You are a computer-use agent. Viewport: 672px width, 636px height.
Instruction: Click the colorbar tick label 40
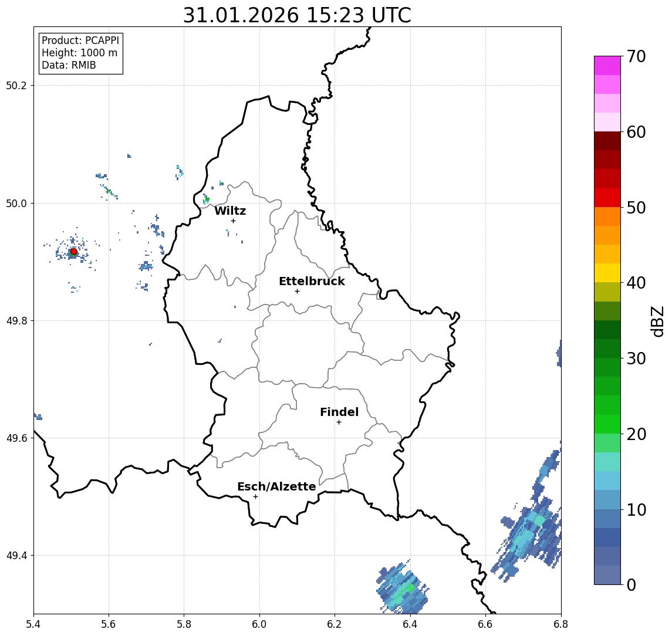point(636,283)
